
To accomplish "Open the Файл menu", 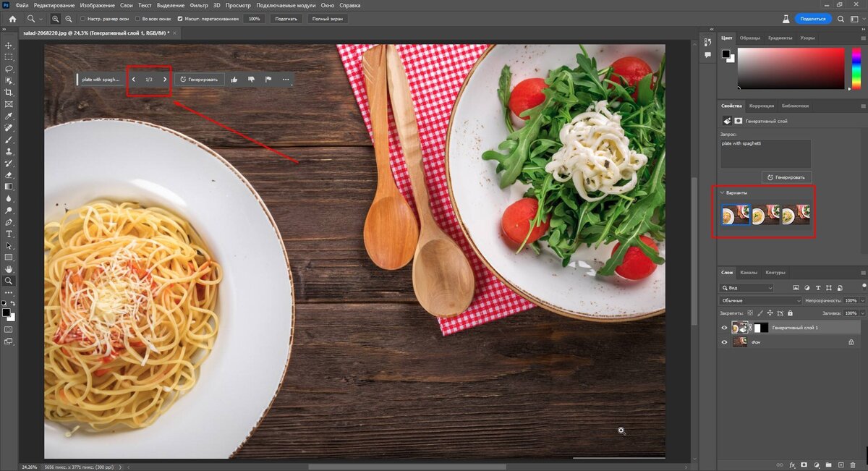I will tap(22, 5).
